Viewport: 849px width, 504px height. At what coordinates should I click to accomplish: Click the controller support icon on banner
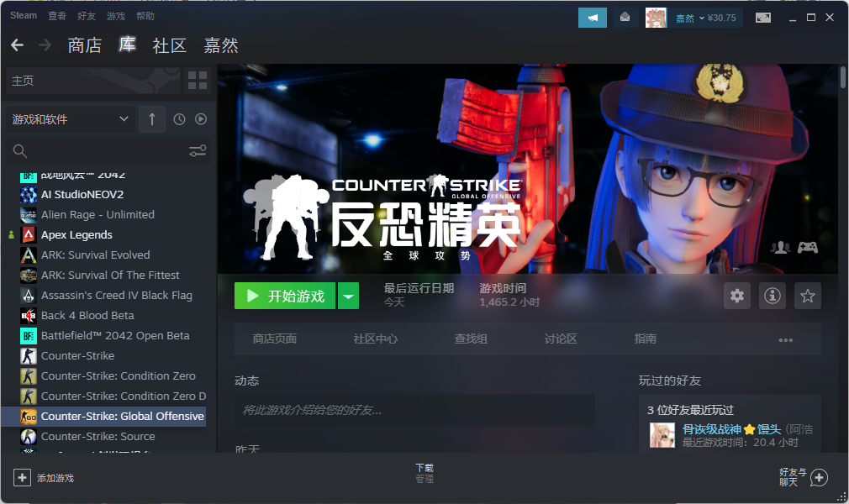coord(807,248)
